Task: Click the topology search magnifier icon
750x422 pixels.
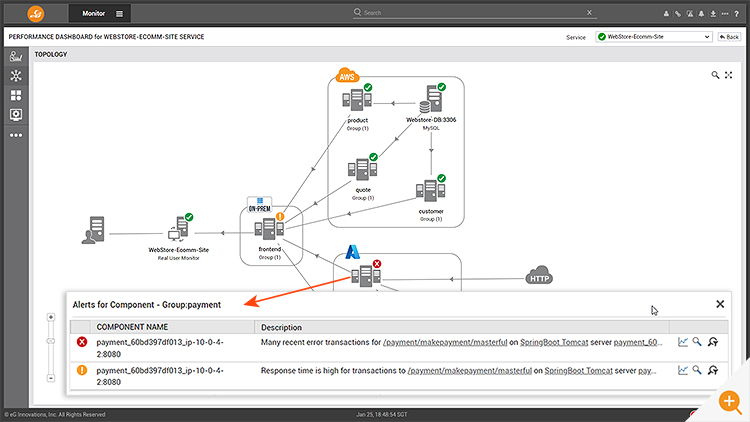Action: (715, 75)
